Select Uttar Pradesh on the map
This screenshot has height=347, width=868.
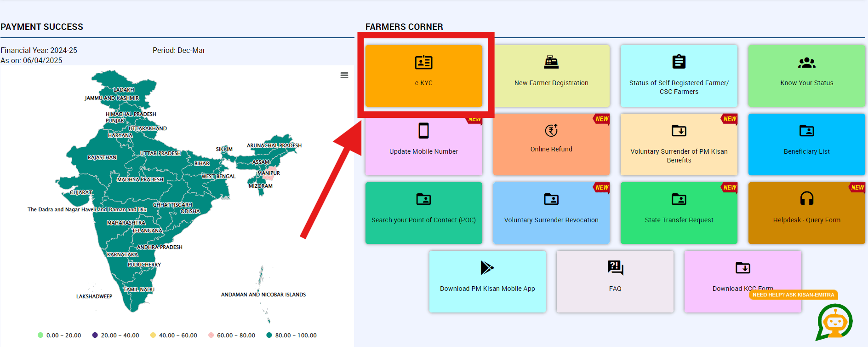coord(160,153)
